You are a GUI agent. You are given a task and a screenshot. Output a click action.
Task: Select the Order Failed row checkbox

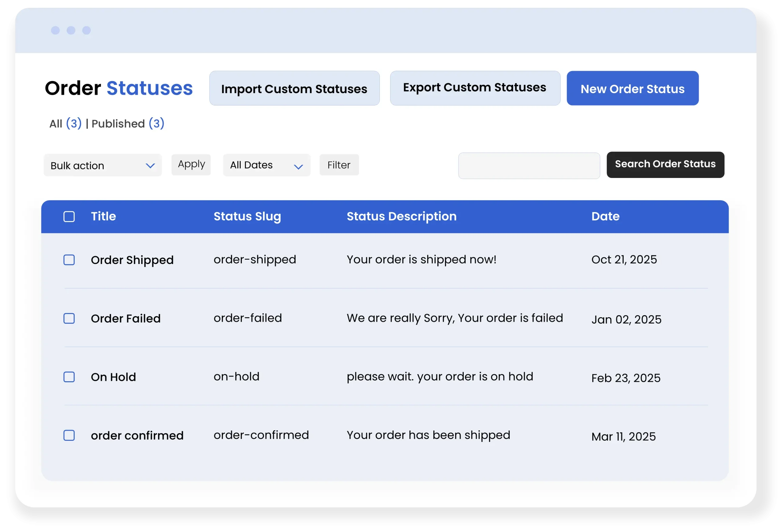69,319
